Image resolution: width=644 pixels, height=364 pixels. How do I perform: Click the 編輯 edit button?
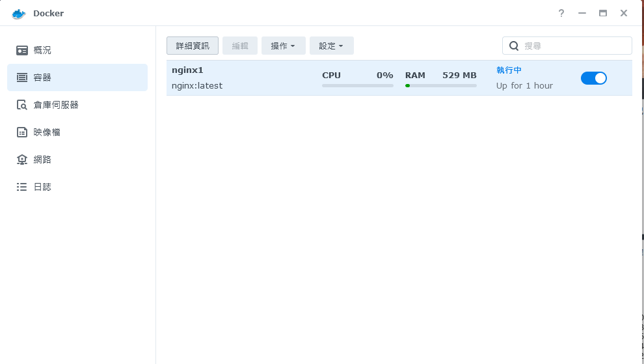click(x=240, y=46)
